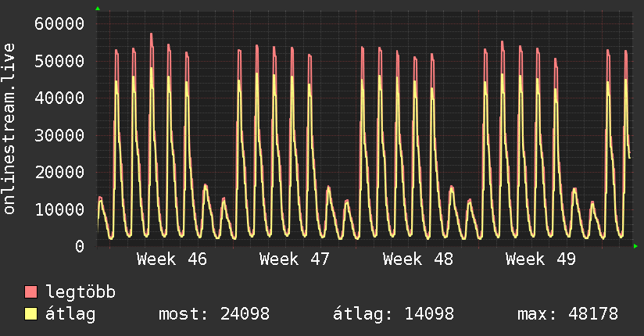The height and width of the screenshot is (336, 644).
Task: Select the legtöbb legend label
Action: [80, 292]
